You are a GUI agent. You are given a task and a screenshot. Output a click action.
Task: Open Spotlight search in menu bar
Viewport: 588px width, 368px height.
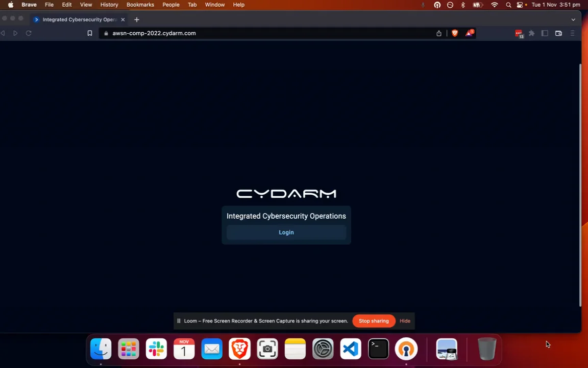click(508, 5)
